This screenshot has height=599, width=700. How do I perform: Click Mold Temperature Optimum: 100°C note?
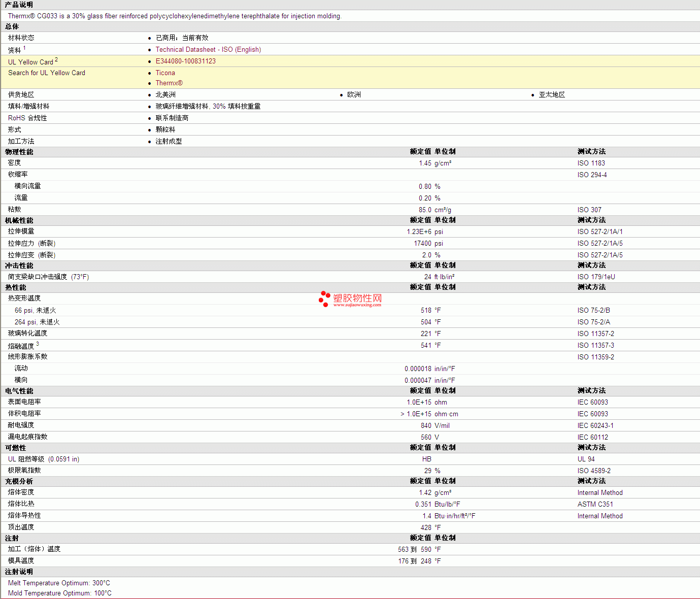point(60,593)
